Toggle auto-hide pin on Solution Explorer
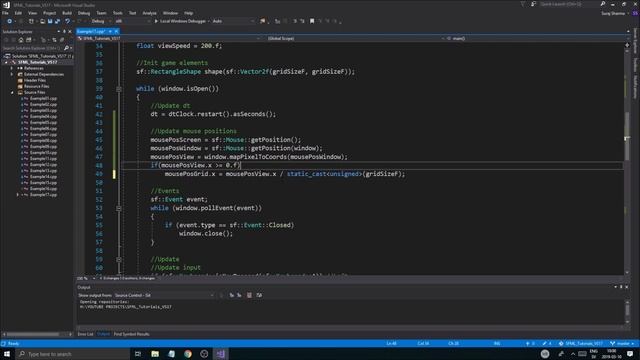 pos(64,31)
